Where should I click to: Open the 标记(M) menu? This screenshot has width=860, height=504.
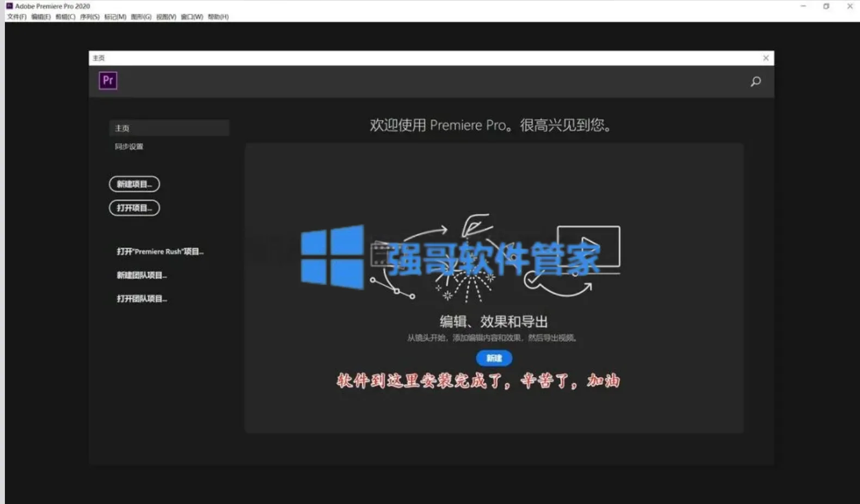[x=115, y=17]
